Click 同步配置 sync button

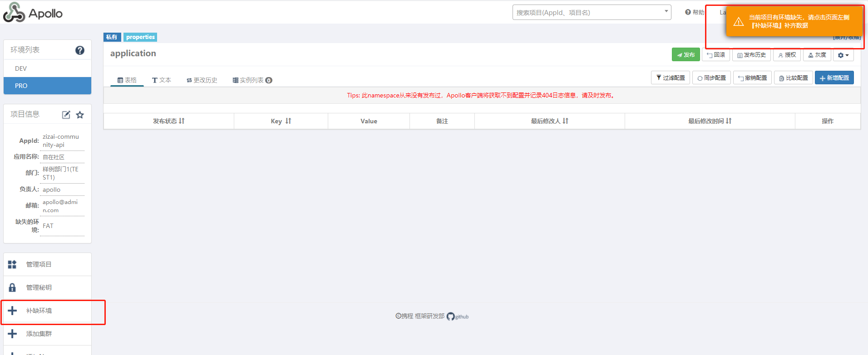[711, 78]
